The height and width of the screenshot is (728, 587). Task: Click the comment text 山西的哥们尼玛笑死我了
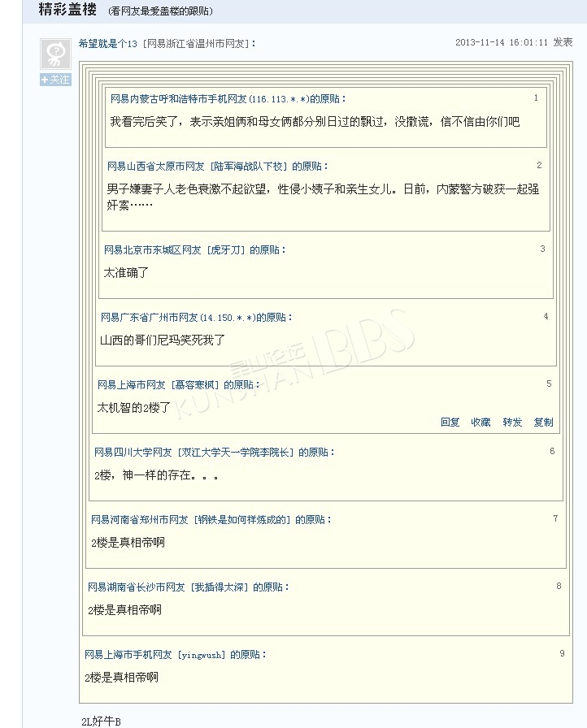(163, 340)
